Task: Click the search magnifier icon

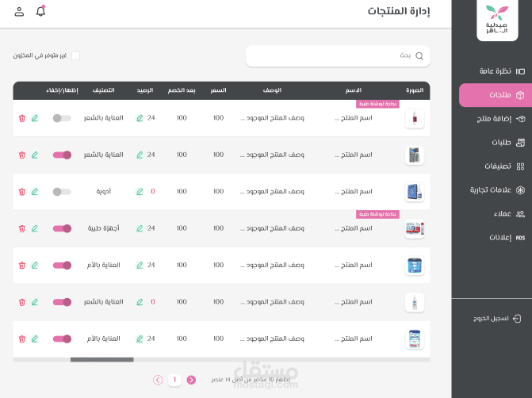Action: coord(419,56)
